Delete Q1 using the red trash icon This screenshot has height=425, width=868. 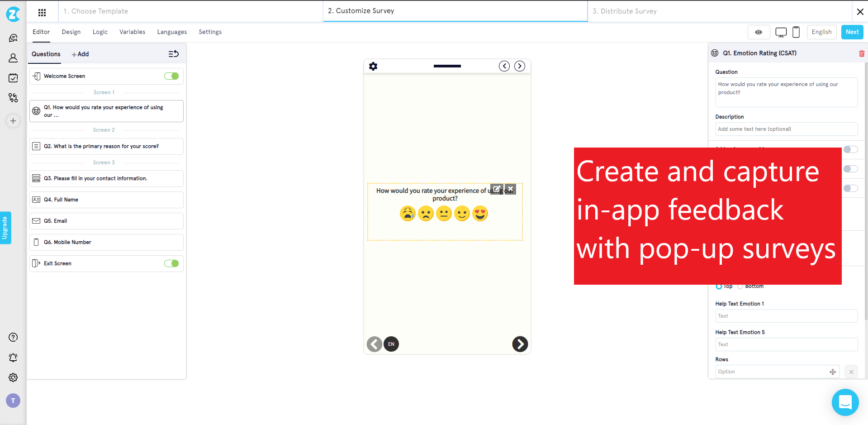[x=862, y=53]
